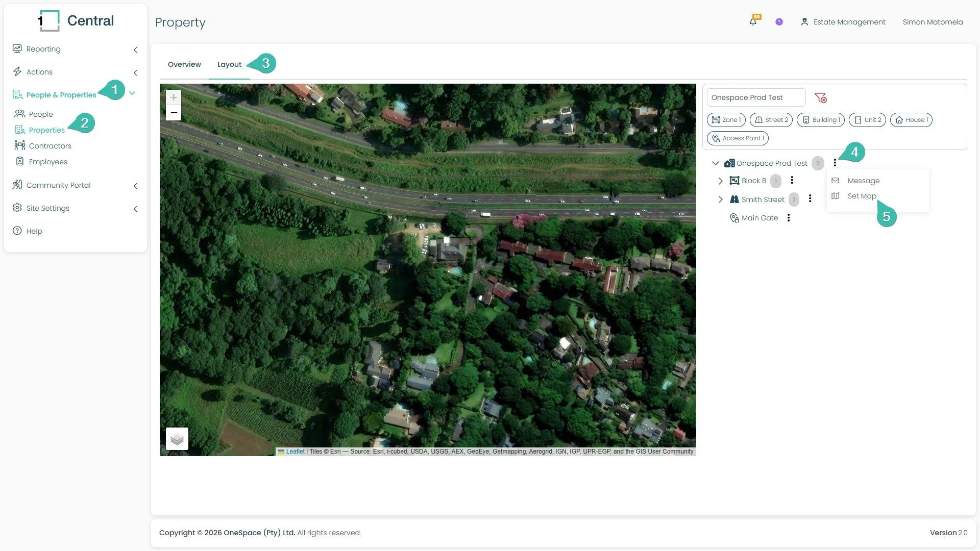Click the People & Properties building icon
Viewport: 980px width, 551px height.
(17, 94)
